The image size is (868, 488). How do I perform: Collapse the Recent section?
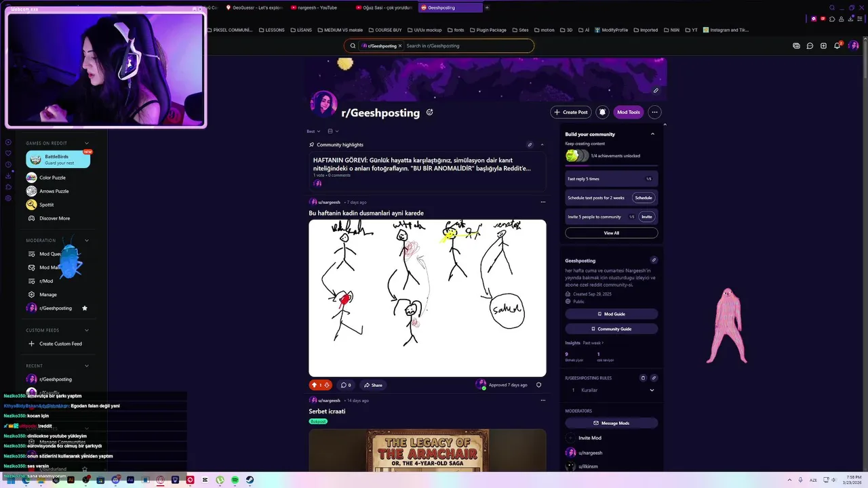(87, 365)
